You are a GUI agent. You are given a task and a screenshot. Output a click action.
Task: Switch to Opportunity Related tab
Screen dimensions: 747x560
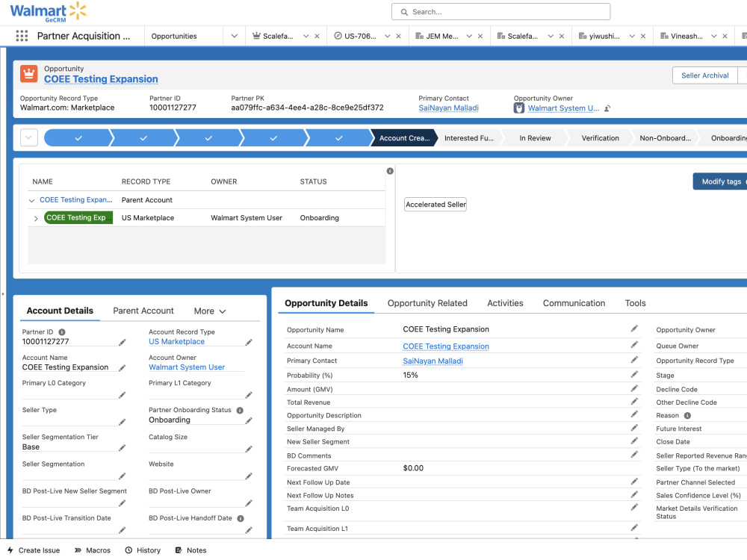[x=427, y=303]
